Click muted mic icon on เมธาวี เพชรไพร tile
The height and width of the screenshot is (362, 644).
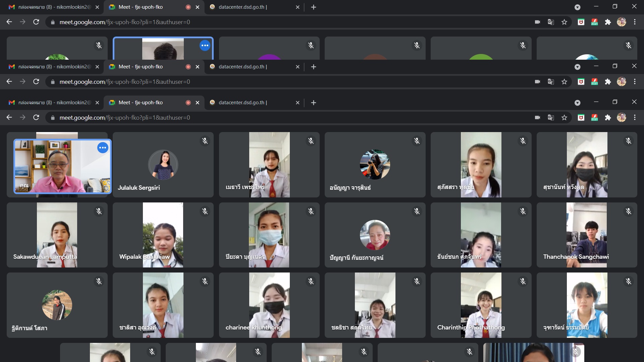point(311,141)
